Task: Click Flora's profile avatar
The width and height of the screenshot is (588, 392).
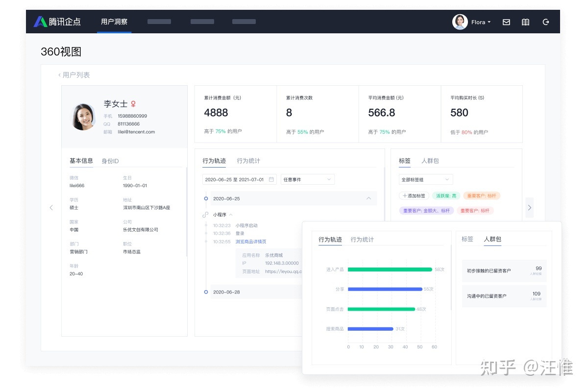Action: [460, 22]
